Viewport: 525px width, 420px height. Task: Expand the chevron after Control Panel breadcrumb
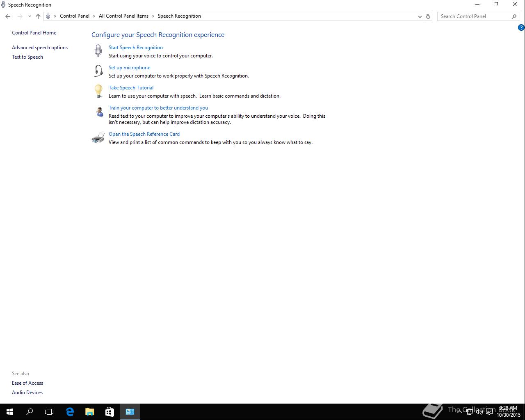[x=94, y=16]
